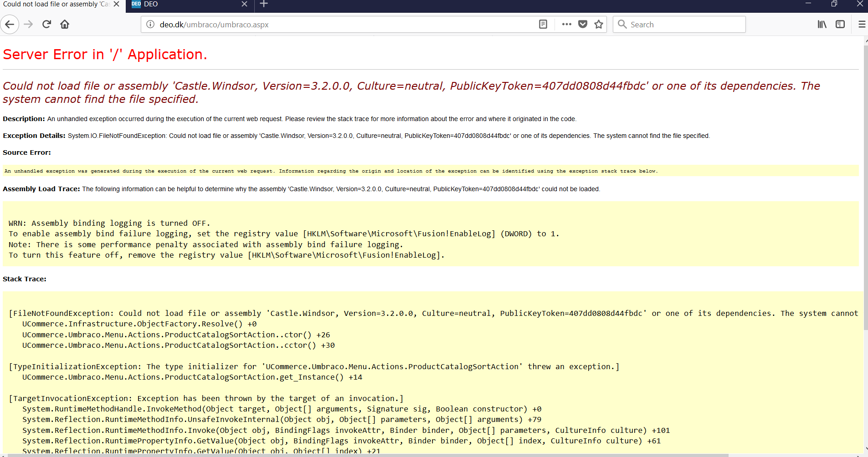Click the 'Assembly Load Trace:' label
This screenshot has height=457, width=868.
click(41, 189)
